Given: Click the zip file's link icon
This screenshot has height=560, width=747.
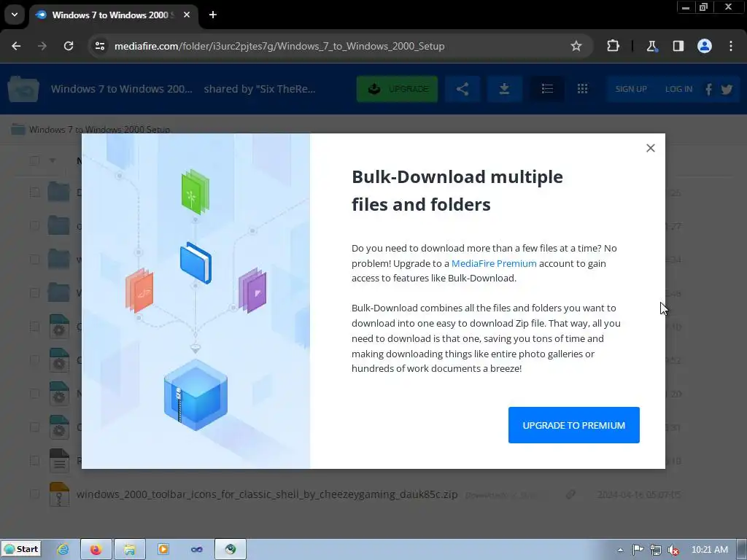Looking at the screenshot, I should [570, 494].
